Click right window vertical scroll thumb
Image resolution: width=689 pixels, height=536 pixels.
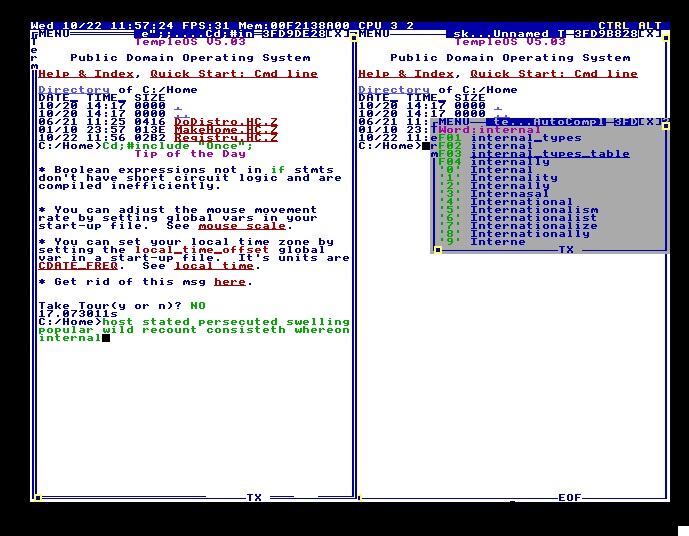point(666,38)
